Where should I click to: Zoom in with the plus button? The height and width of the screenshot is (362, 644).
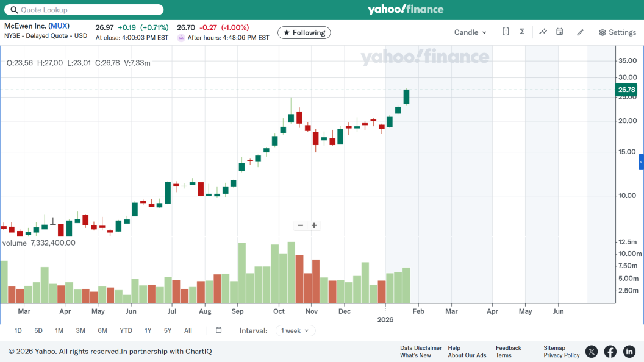314,225
